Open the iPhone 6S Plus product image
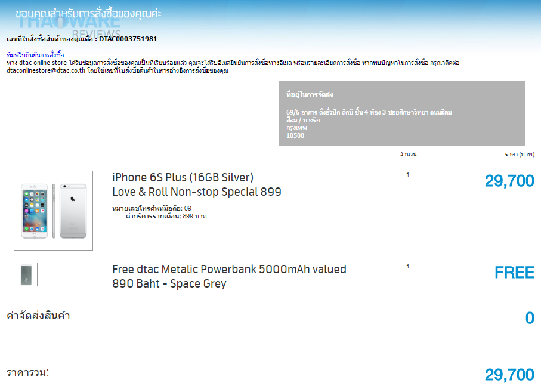541x392 pixels. [54, 211]
